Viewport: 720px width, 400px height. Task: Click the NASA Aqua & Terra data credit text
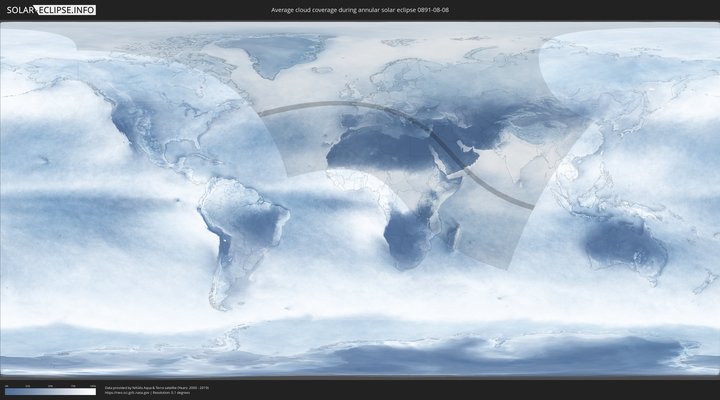(x=156, y=386)
